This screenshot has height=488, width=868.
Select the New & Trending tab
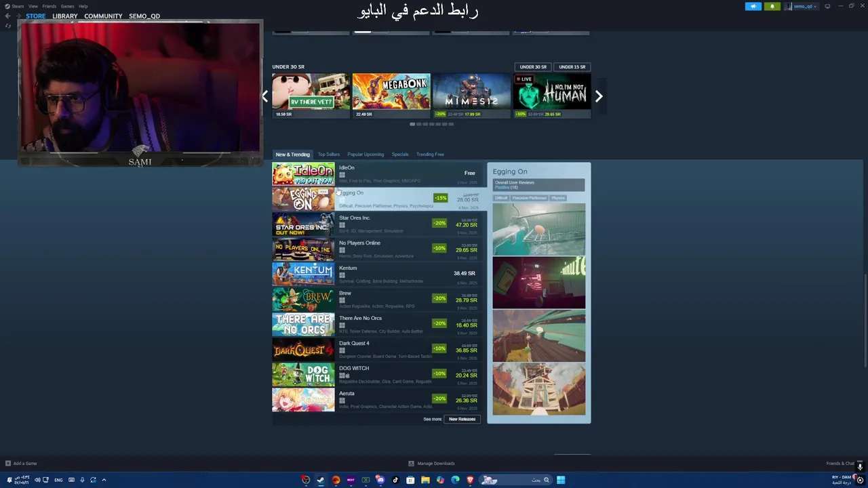(292, 154)
